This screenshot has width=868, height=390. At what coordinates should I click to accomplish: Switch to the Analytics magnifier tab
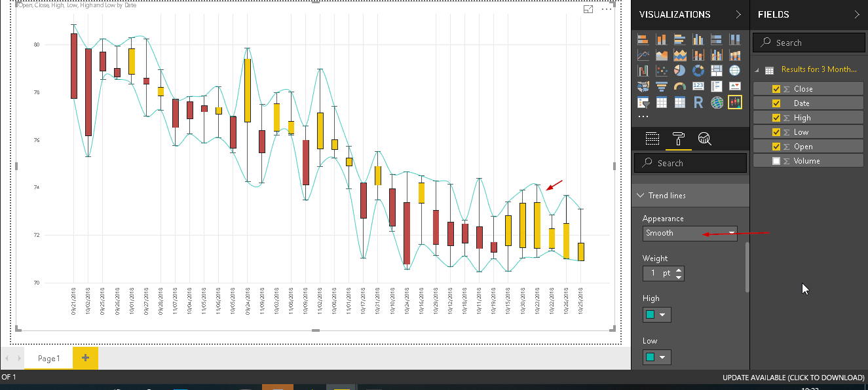[704, 138]
